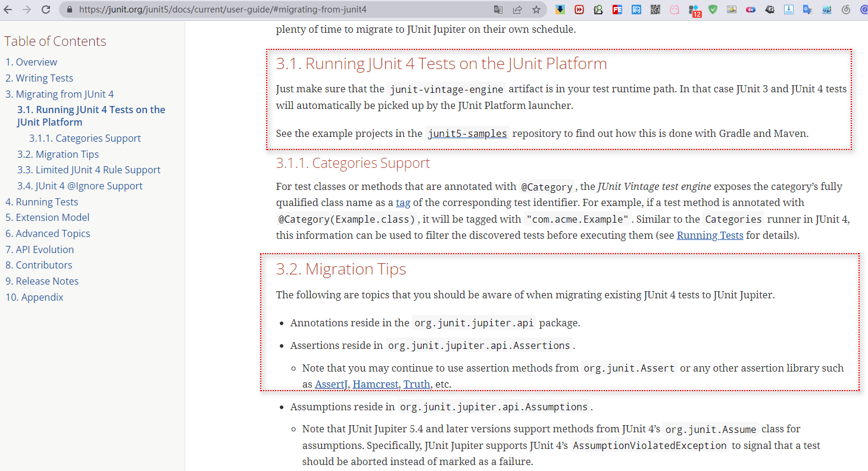Open the translate page icon
868x471 pixels.
click(498, 10)
